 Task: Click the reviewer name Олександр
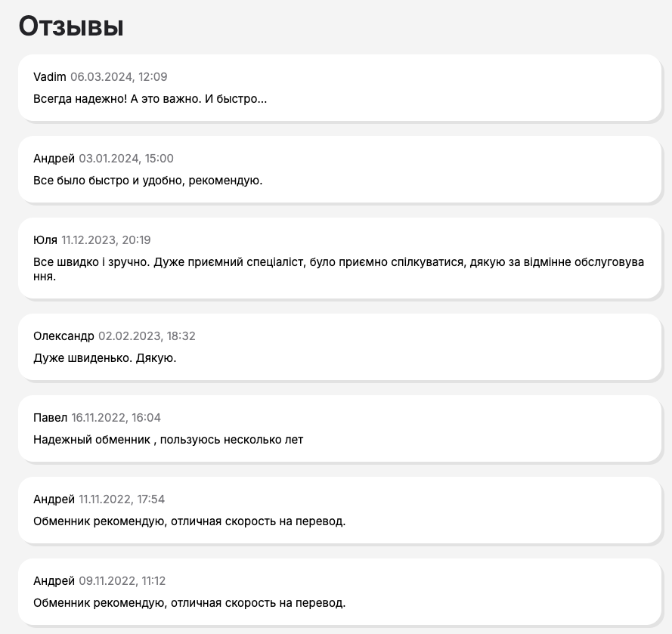[x=63, y=336]
